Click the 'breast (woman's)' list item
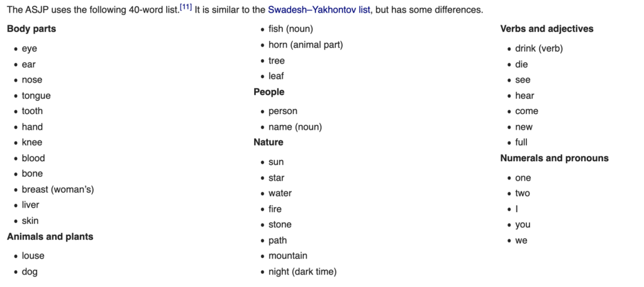The image size is (644, 287). [x=58, y=189]
